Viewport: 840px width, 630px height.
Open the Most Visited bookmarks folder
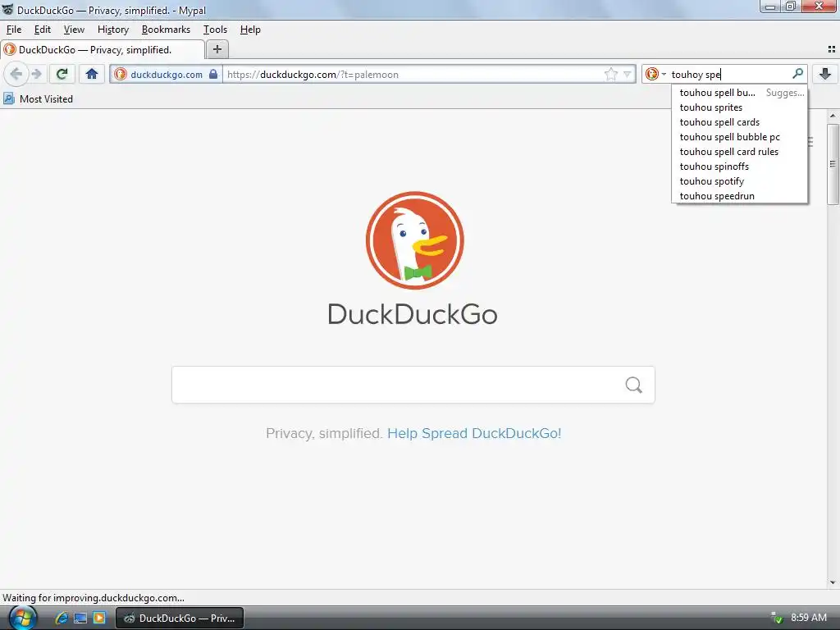coord(38,99)
